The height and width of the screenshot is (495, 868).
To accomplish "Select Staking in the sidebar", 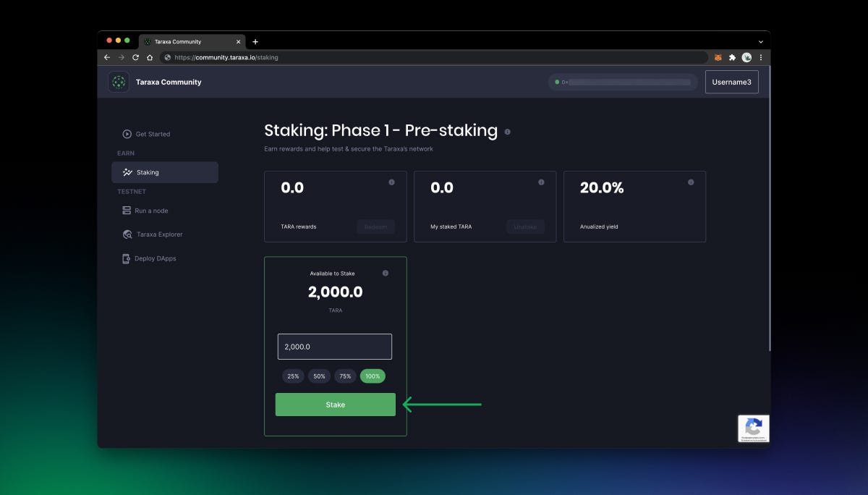I will 165,172.
